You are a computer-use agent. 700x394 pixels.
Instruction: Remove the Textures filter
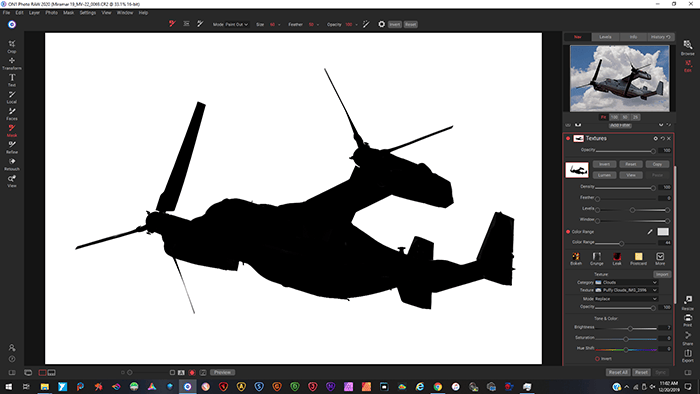click(669, 138)
